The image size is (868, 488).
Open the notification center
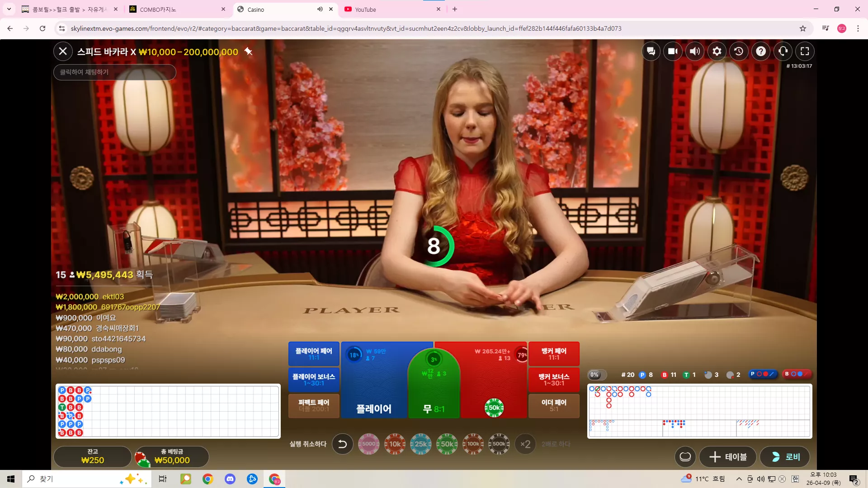click(854, 479)
